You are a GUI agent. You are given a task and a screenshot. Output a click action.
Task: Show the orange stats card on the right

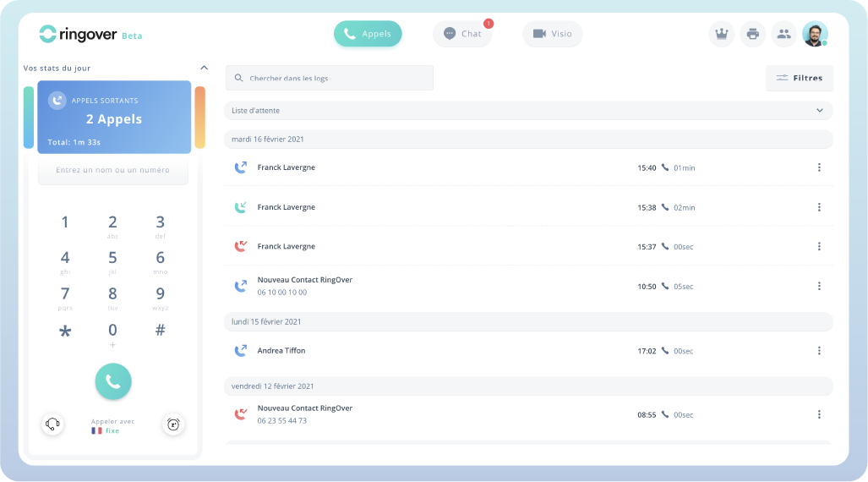199,118
